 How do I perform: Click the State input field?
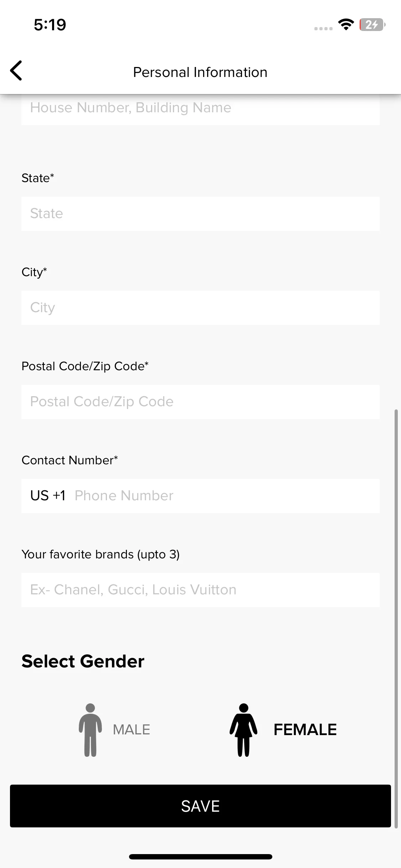click(x=200, y=214)
